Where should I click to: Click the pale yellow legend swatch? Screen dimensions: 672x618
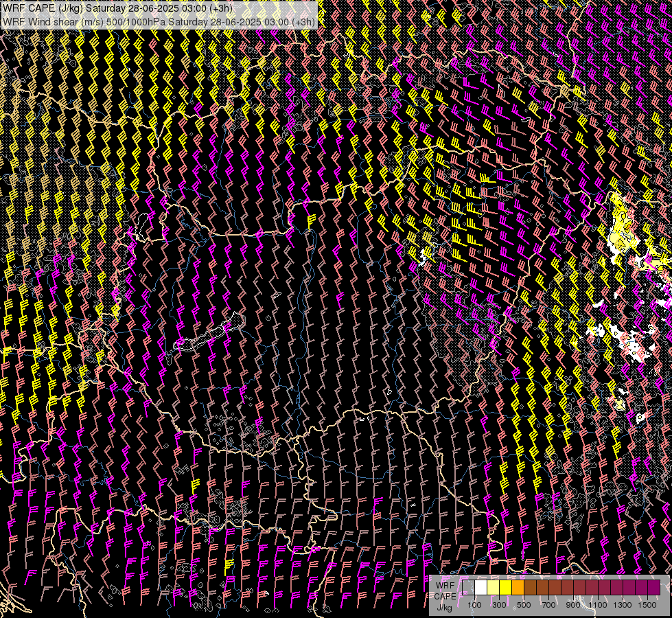click(x=494, y=588)
